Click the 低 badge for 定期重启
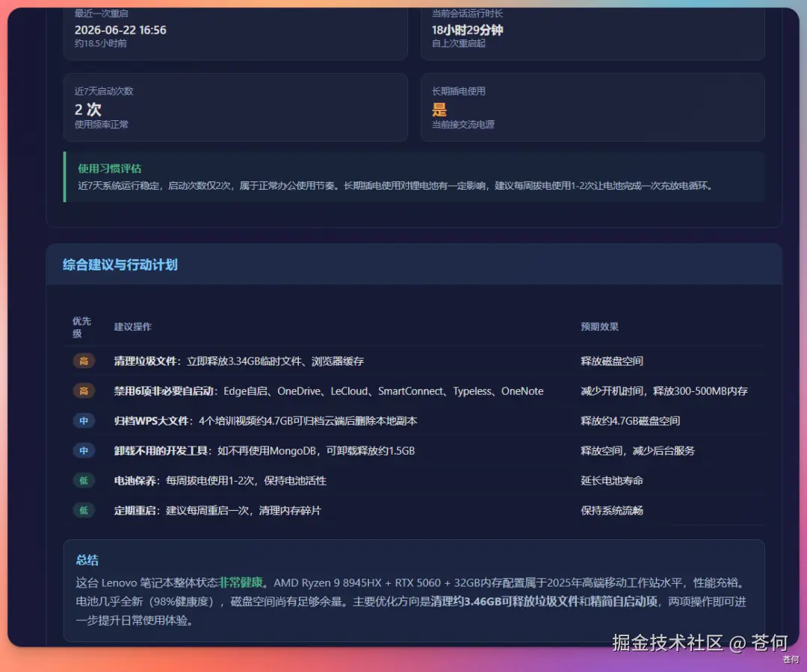The image size is (807, 672). (84, 510)
